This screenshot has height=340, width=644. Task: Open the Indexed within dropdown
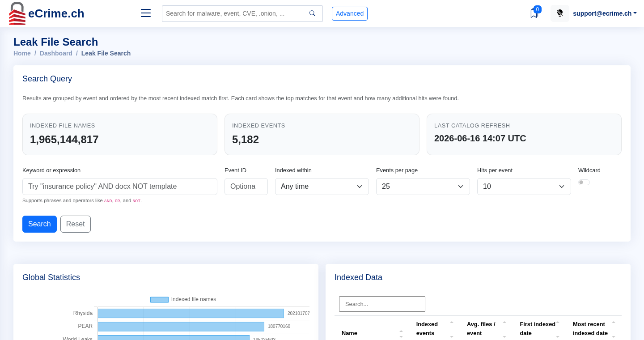pos(322,187)
